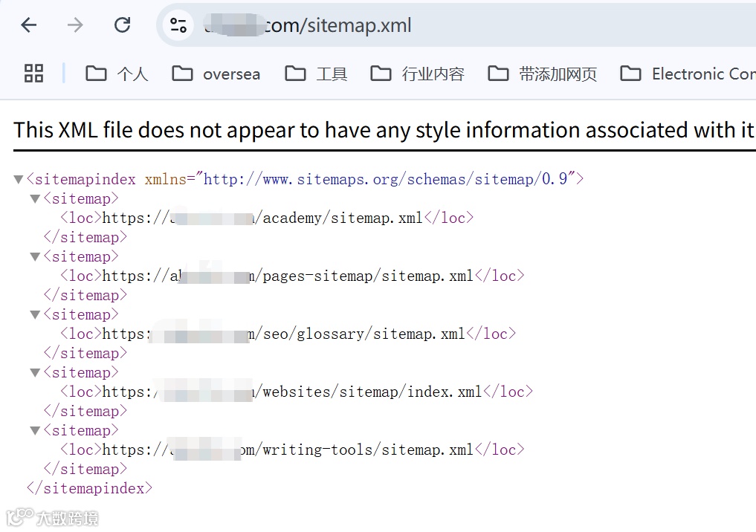Collapse the sitemap node containing academy/sitemap.xml
Viewport: 756px width, 532px height.
[x=35, y=199]
